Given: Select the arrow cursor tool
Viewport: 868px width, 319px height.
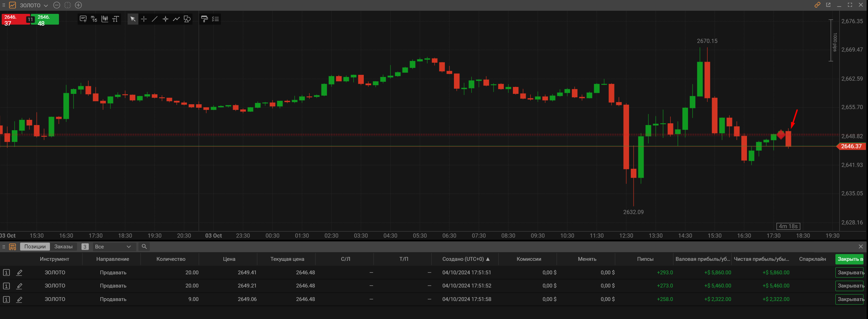Looking at the screenshot, I should [133, 19].
